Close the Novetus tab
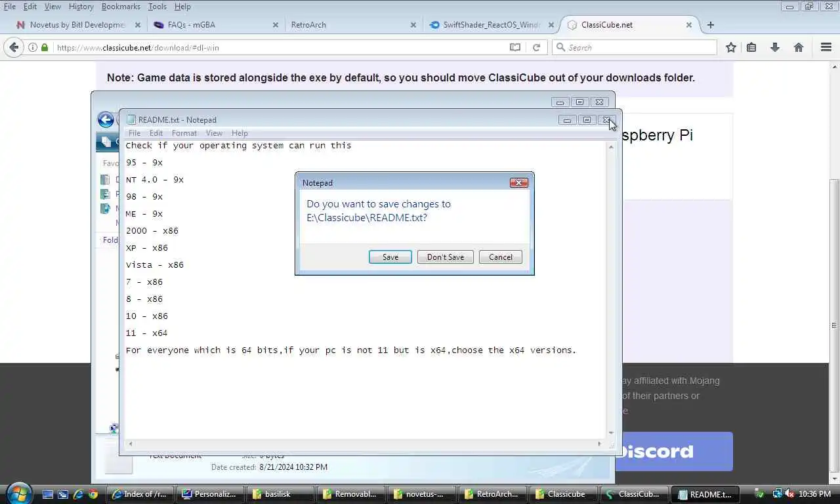 click(138, 25)
